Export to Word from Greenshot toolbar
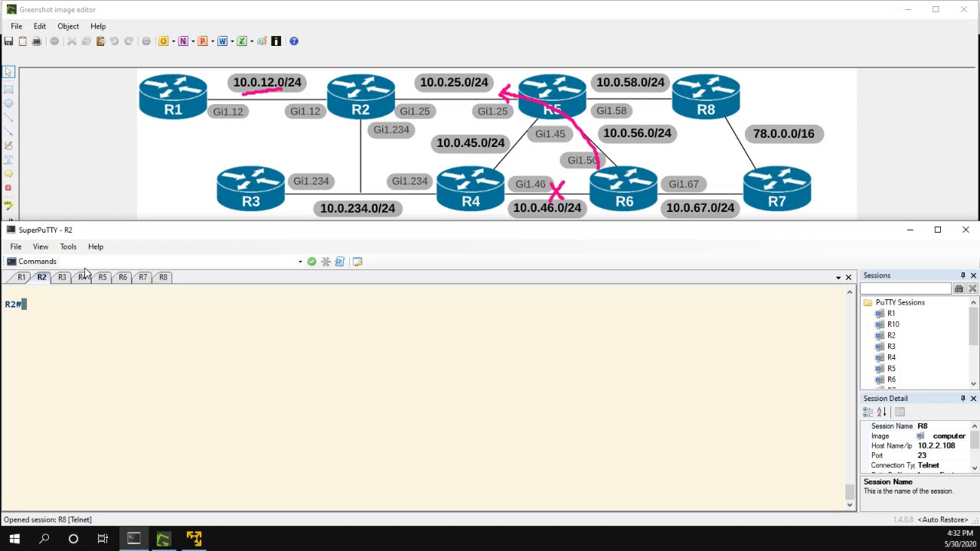The image size is (980, 551). [223, 41]
